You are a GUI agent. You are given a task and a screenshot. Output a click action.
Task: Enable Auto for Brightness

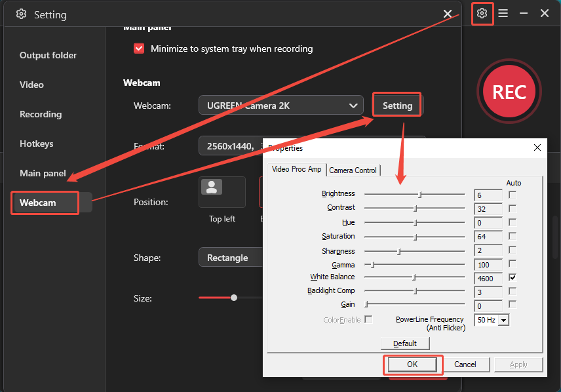(513, 193)
